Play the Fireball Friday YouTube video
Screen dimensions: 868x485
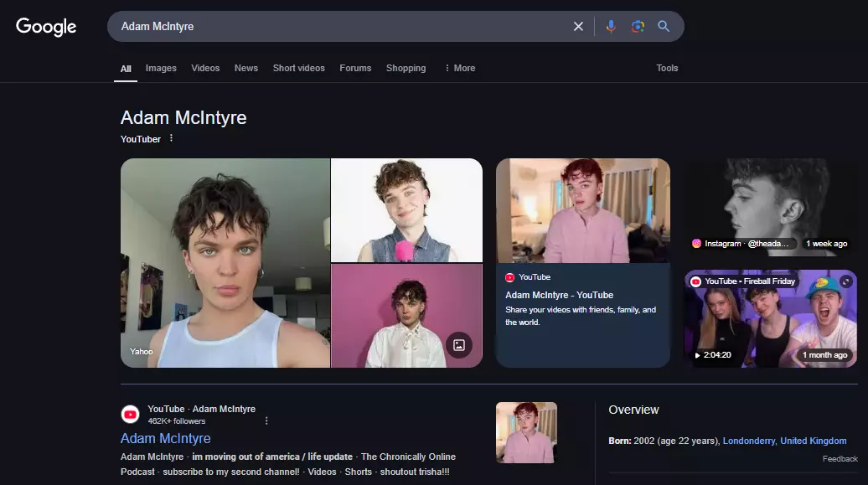tap(771, 319)
